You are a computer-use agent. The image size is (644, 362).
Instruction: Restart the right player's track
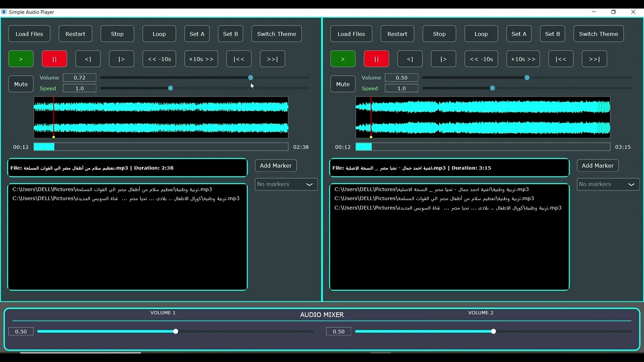(397, 34)
